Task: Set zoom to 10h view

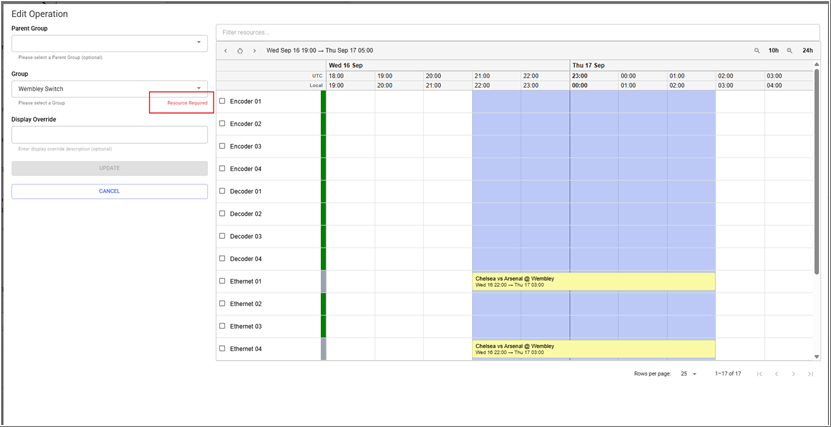Action: coord(774,51)
